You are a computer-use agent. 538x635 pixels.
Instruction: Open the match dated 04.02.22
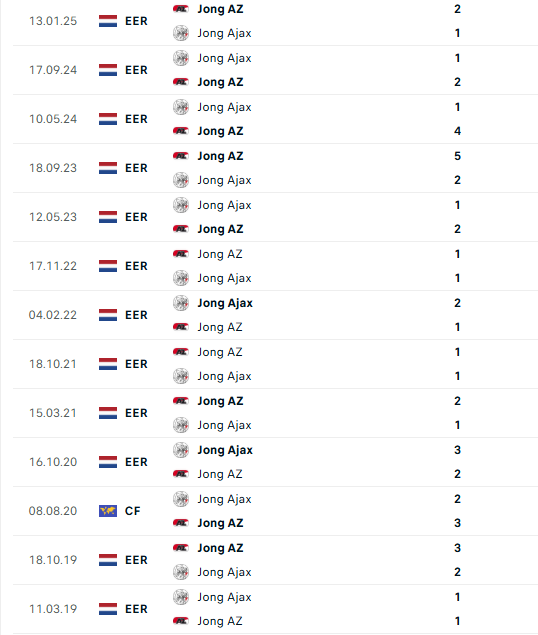point(275,315)
